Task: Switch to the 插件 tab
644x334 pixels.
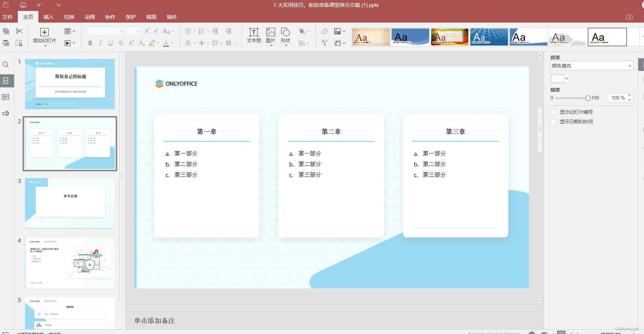Action: click(x=172, y=17)
